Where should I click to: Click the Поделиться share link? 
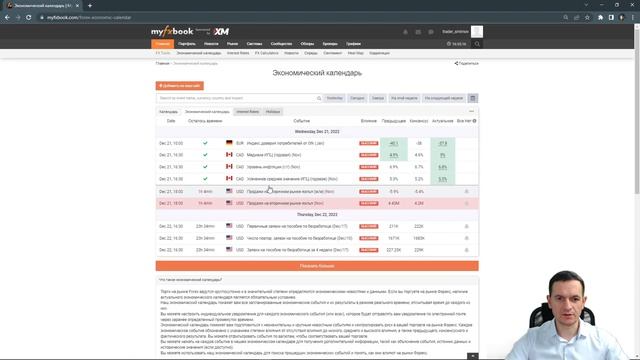click(x=467, y=63)
